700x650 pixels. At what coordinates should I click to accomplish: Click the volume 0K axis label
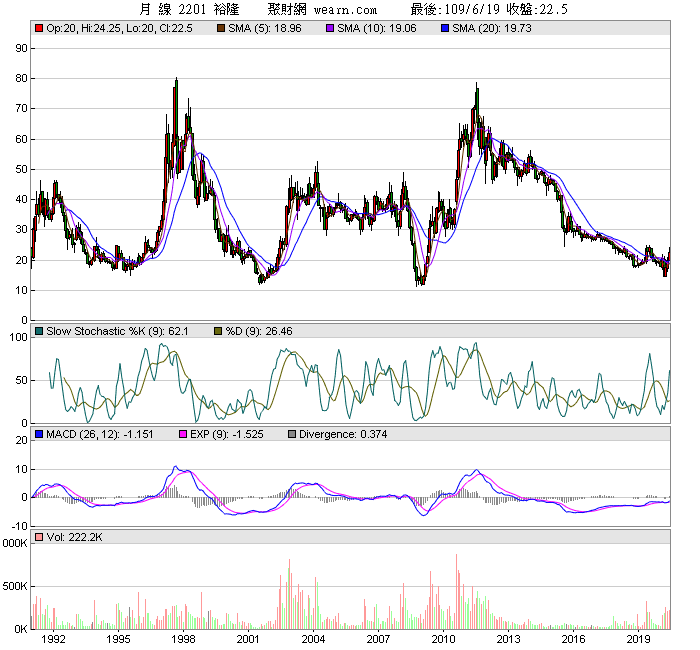click(21, 629)
